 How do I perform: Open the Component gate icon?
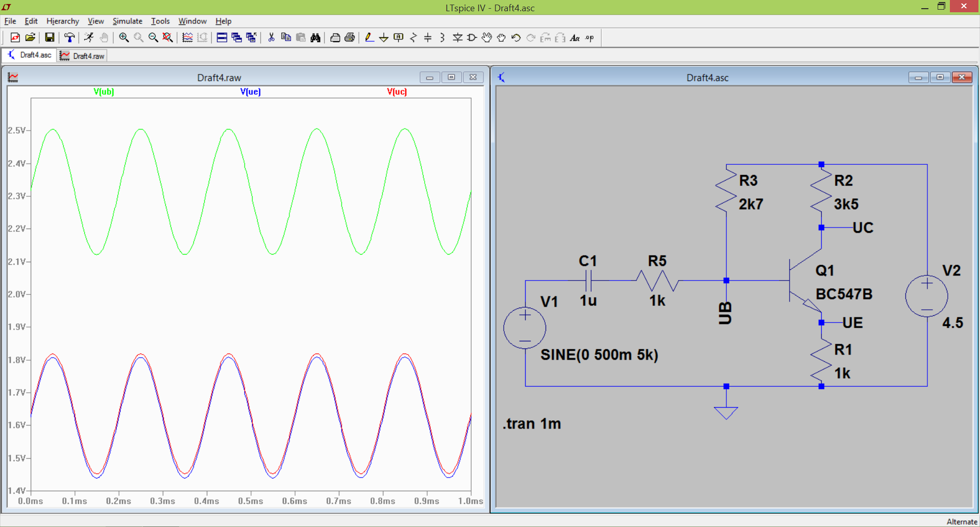coord(472,37)
